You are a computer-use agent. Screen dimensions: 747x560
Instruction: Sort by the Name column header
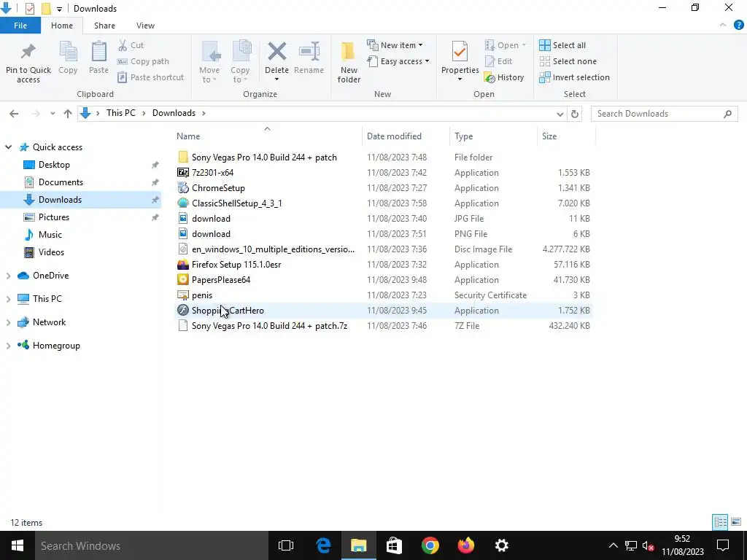tap(267, 136)
